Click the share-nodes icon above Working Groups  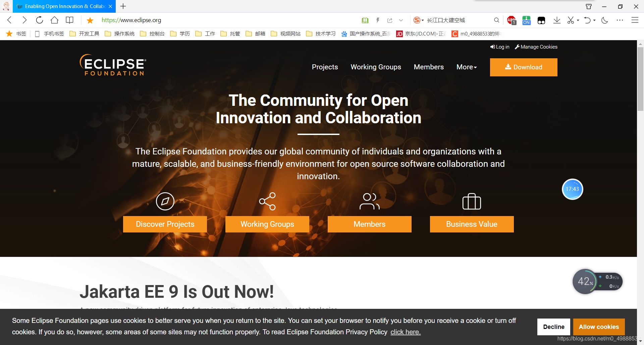click(267, 201)
